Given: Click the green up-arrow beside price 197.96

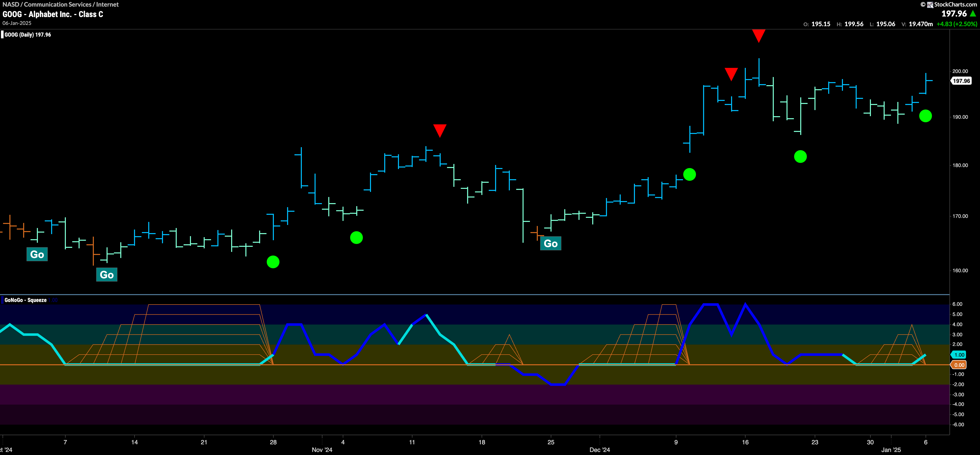Looking at the screenshot, I should pyautogui.click(x=973, y=14).
